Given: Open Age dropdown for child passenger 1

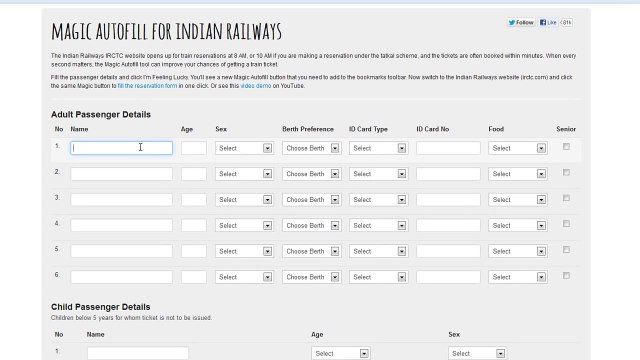Looking at the screenshot, I should click(340, 353).
